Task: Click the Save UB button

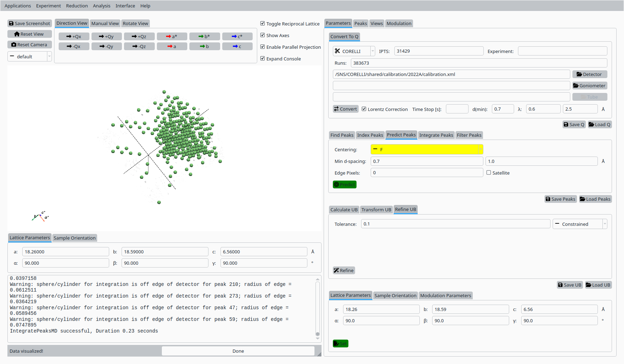Action: tap(570, 285)
